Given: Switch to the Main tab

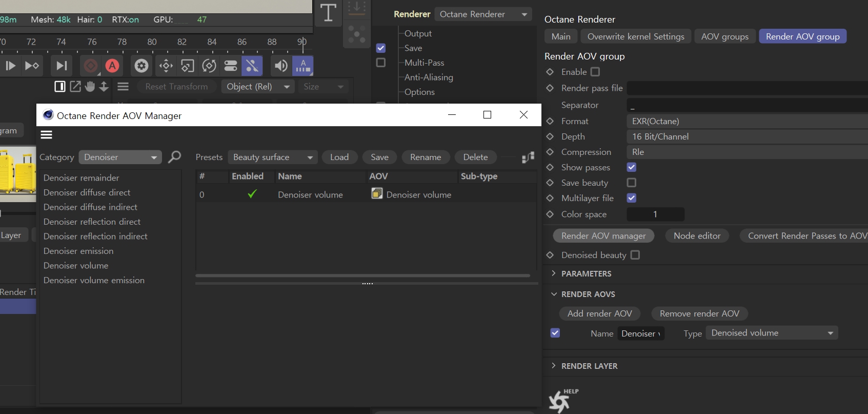Looking at the screenshot, I should (x=561, y=36).
